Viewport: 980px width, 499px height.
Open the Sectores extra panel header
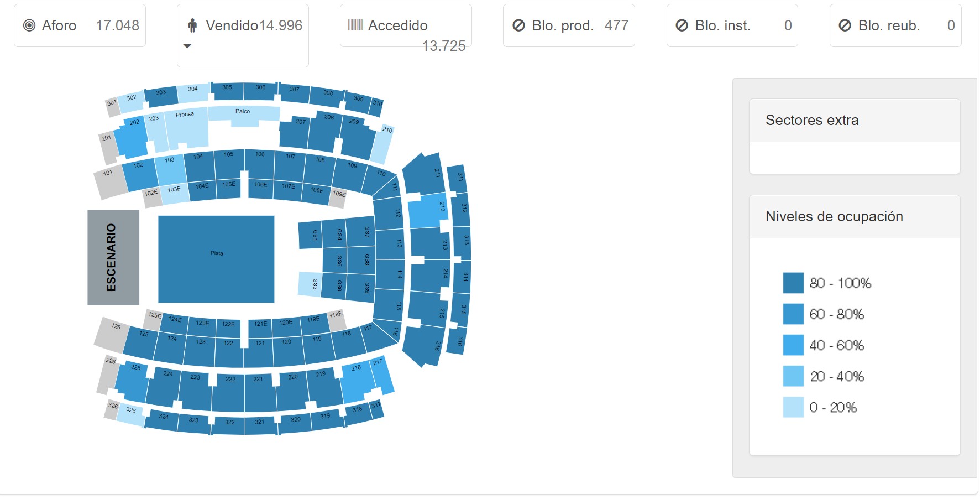tap(855, 121)
